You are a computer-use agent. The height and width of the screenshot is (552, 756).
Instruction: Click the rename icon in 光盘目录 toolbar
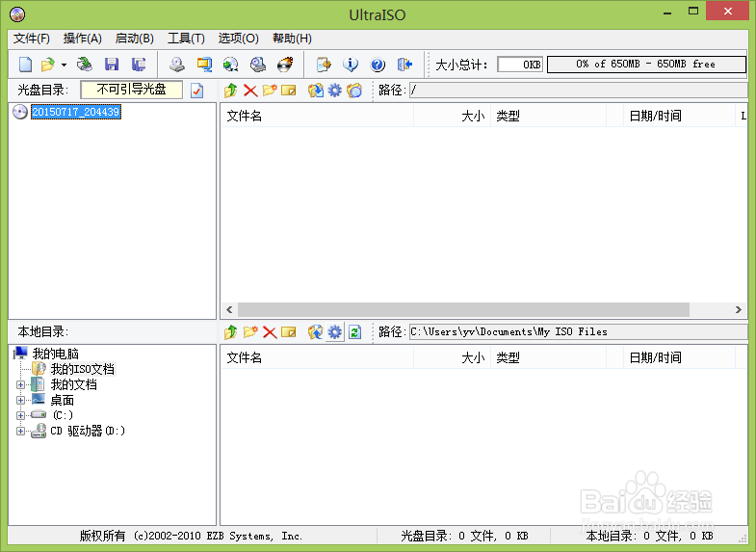click(288, 91)
